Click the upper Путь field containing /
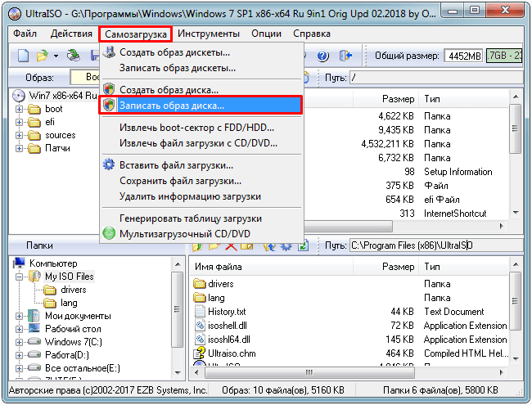Viewport: 532px width, 405px height. pos(436,78)
